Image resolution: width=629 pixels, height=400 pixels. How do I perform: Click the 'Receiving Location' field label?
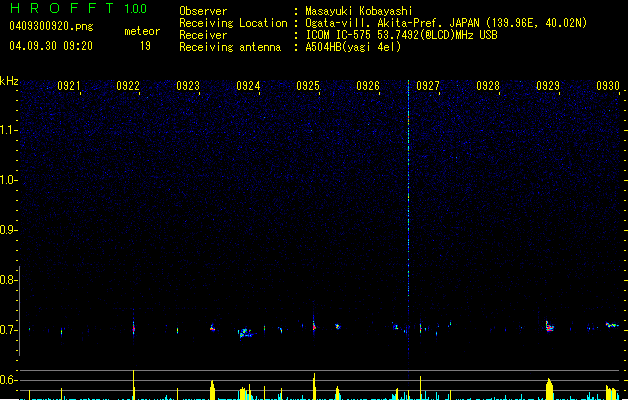(x=233, y=23)
